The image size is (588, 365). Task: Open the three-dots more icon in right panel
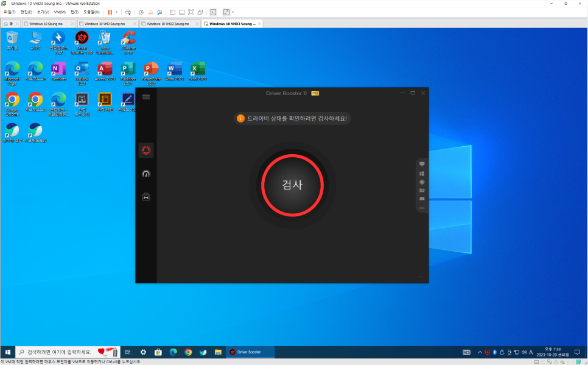tap(422, 208)
